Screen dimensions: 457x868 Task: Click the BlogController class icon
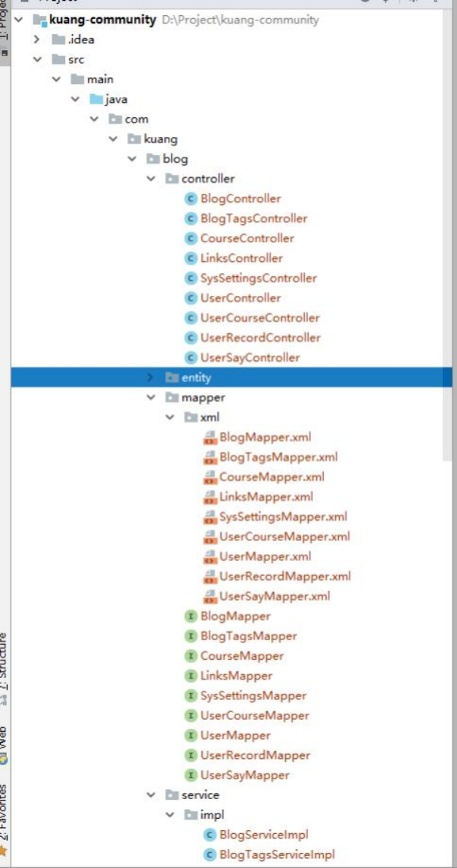tap(191, 199)
